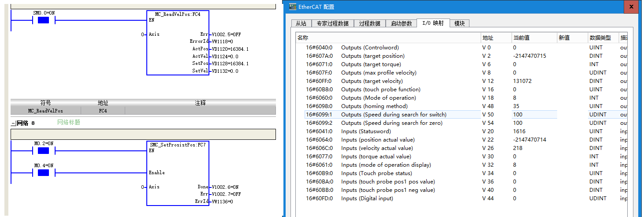The height and width of the screenshot is (217, 644).
Task: Select the Outputs (max profile velocity) row
Action: 462,73
